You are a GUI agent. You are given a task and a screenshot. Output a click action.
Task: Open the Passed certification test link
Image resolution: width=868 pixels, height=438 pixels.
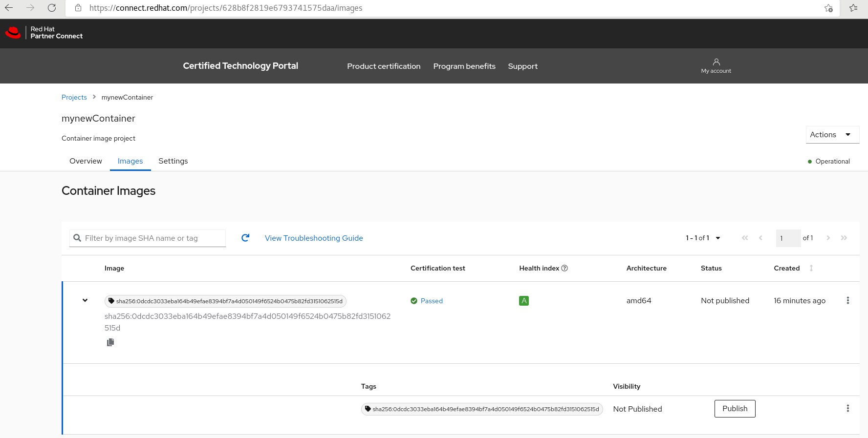click(x=432, y=301)
